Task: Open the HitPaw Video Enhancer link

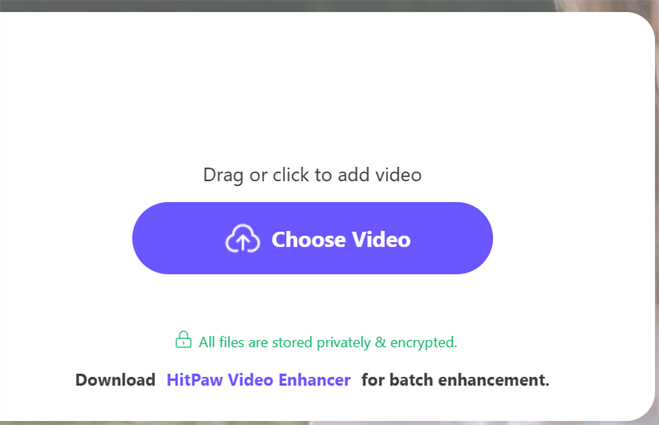Action: tap(258, 380)
